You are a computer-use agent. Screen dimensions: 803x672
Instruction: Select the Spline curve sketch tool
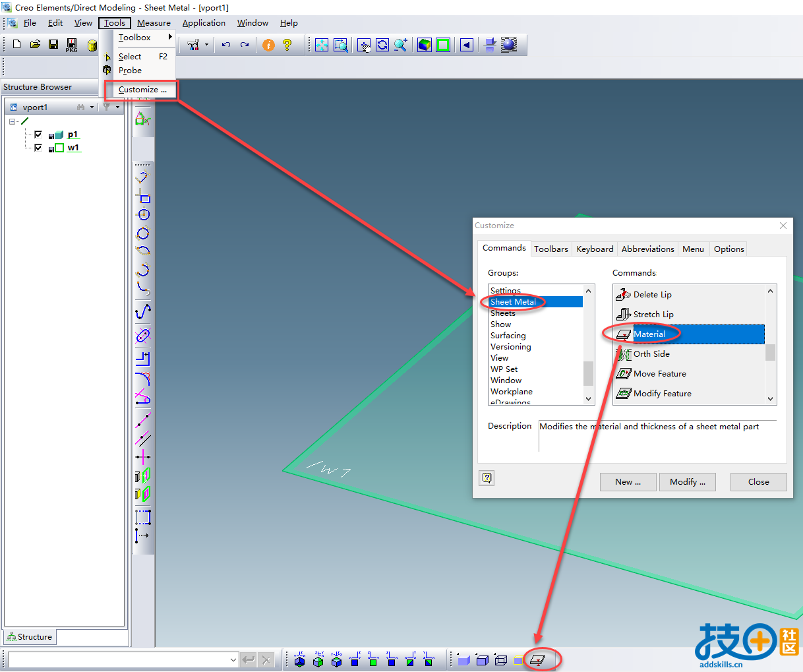pos(143,311)
